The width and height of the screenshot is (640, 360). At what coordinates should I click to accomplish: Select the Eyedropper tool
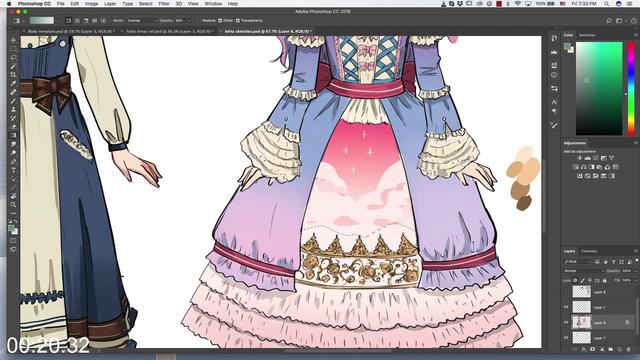click(13, 83)
